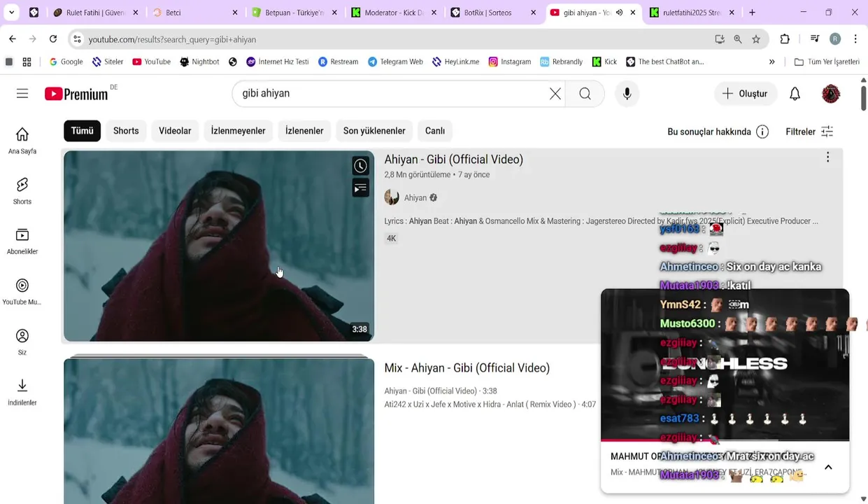This screenshot has width=868, height=504.
Task: Open YouTube Music in the sidebar
Action: pyautogui.click(x=22, y=292)
